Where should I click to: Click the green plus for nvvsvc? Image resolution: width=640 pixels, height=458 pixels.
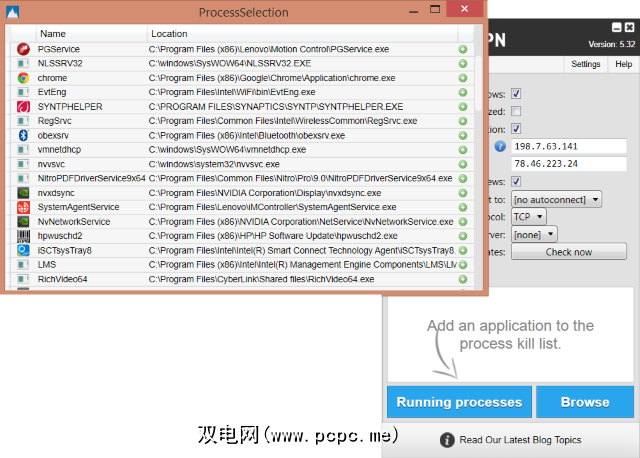tap(462, 164)
